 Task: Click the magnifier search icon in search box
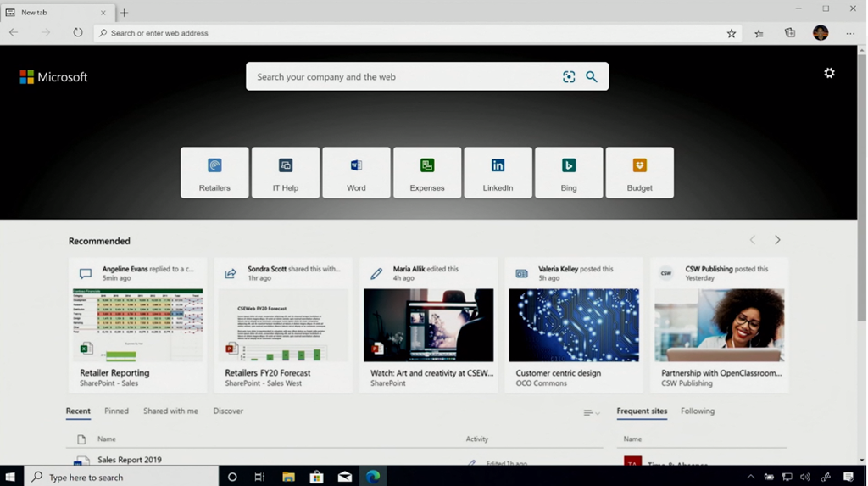[592, 77]
